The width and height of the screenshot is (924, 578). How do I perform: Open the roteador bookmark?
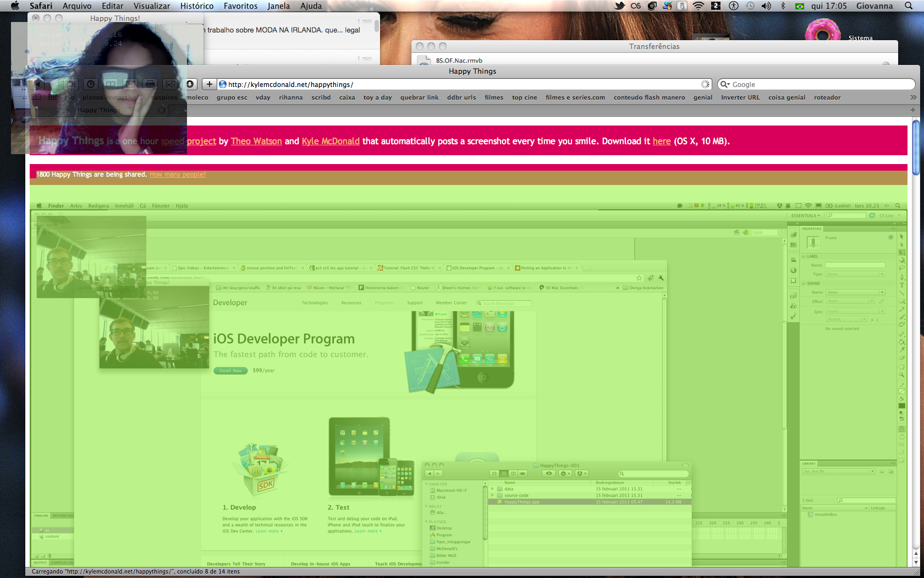tap(827, 97)
